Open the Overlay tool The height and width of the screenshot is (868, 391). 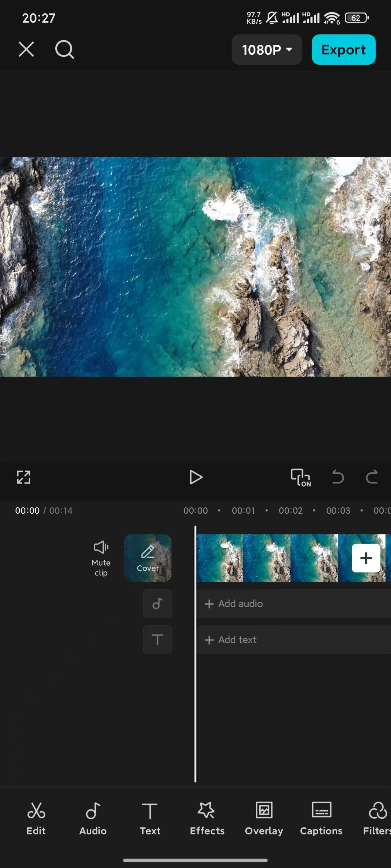pyautogui.click(x=264, y=818)
